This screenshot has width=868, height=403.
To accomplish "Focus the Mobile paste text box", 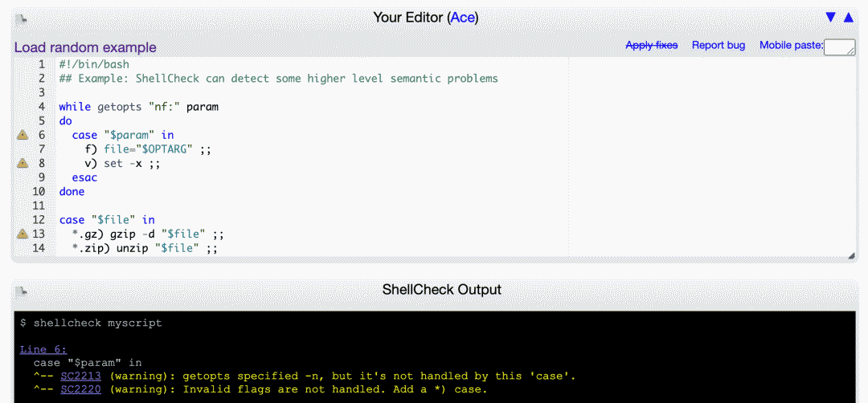I will click(x=840, y=47).
